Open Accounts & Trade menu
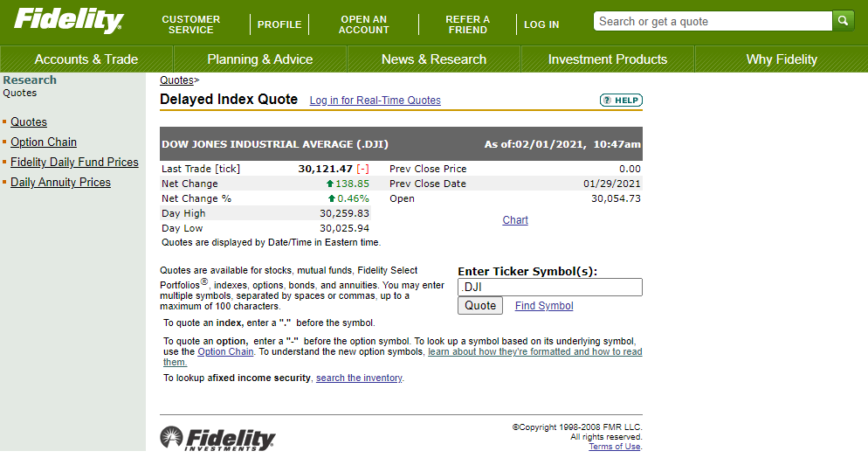The width and height of the screenshot is (868, 458). point(86,59)
